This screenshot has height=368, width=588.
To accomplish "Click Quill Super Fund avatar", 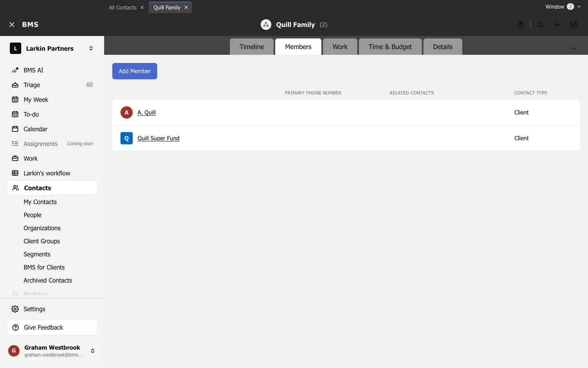I will pyautogui.click(x=127, y=138).
